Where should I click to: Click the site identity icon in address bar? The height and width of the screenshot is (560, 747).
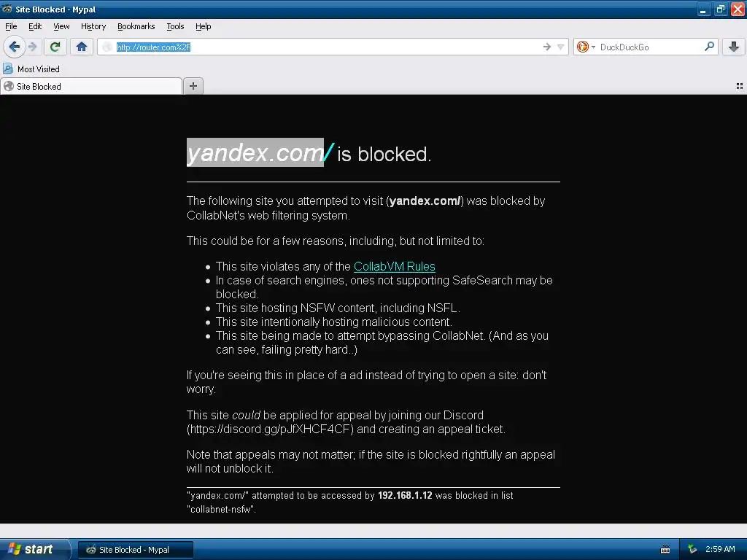(x=107, y=47)
